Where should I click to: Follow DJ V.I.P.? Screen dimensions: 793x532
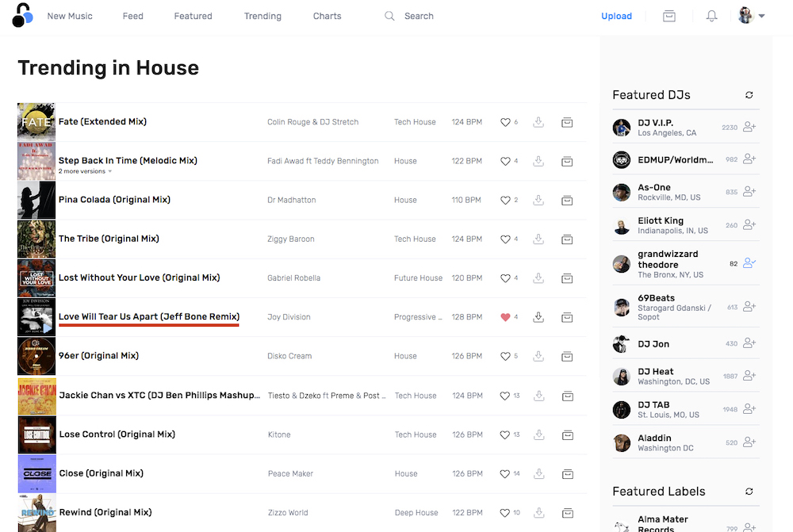tap(749, 127)
